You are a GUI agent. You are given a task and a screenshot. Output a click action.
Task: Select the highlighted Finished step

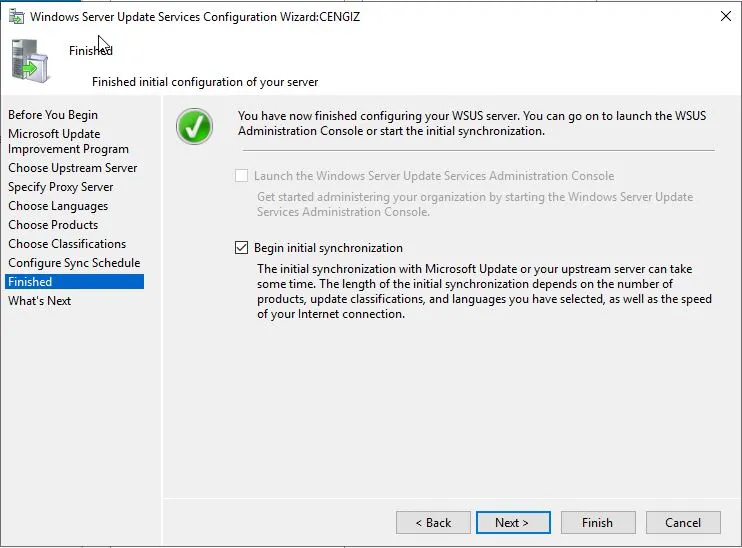pos(30,282)
